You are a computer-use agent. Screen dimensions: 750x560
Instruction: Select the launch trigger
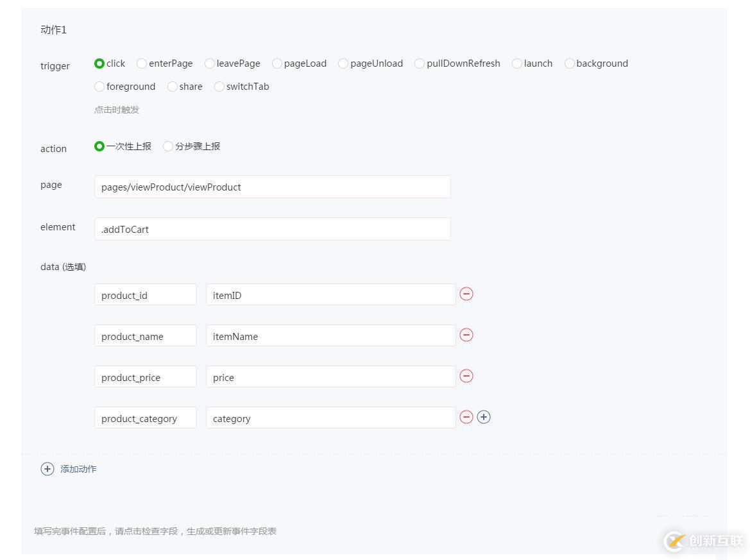[517, 64]
